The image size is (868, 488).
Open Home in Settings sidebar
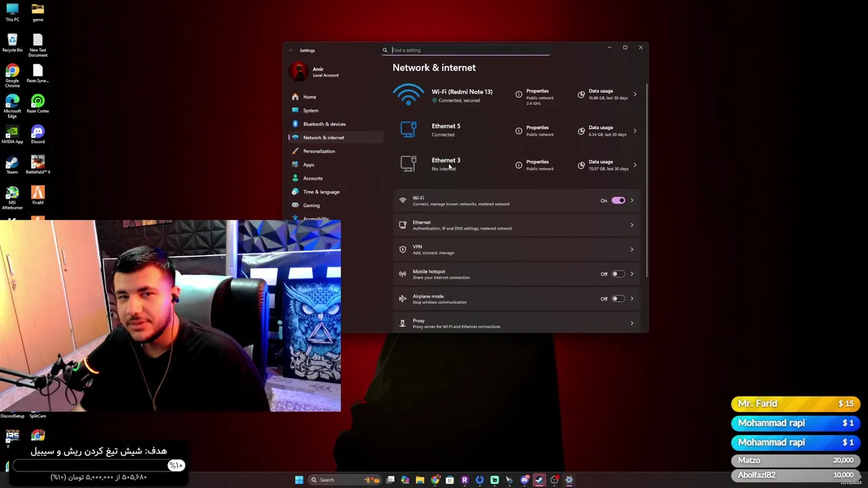coord(336,97)
